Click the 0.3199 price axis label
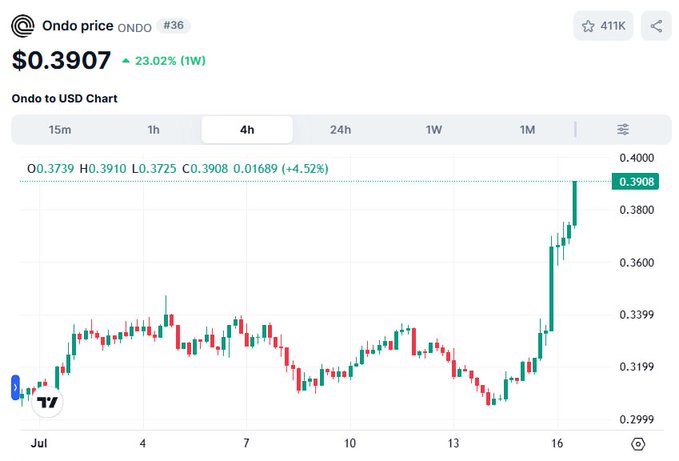The width and height of the screenshot is (679, 461). click(637, 367)
